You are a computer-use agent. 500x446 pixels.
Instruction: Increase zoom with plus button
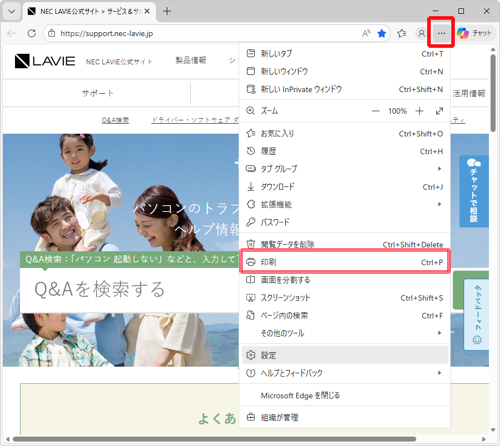click(x=419, y=111)
